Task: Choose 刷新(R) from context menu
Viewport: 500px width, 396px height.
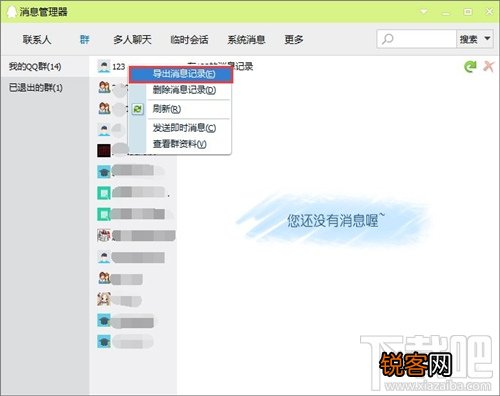Action: 167,109
